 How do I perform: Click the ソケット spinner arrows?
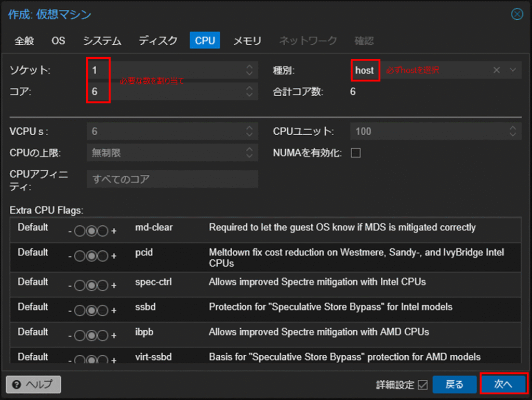coord(249,70)
